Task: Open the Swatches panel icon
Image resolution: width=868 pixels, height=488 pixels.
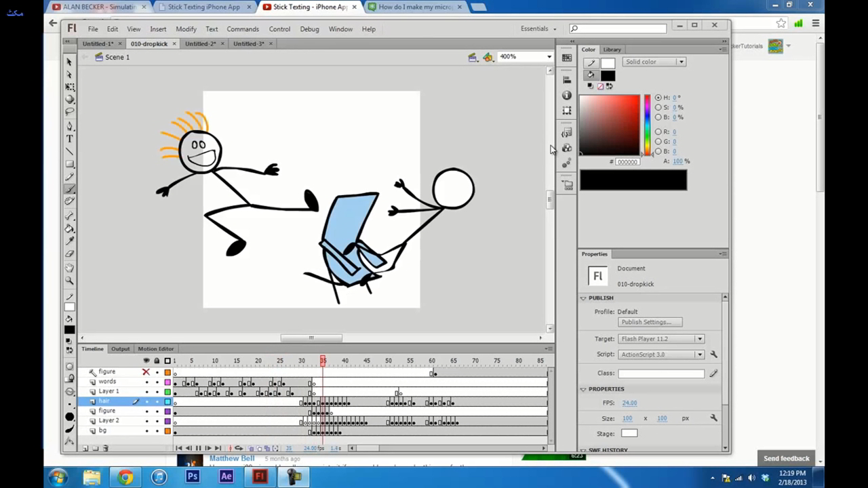Action: (x=567, y=58)
